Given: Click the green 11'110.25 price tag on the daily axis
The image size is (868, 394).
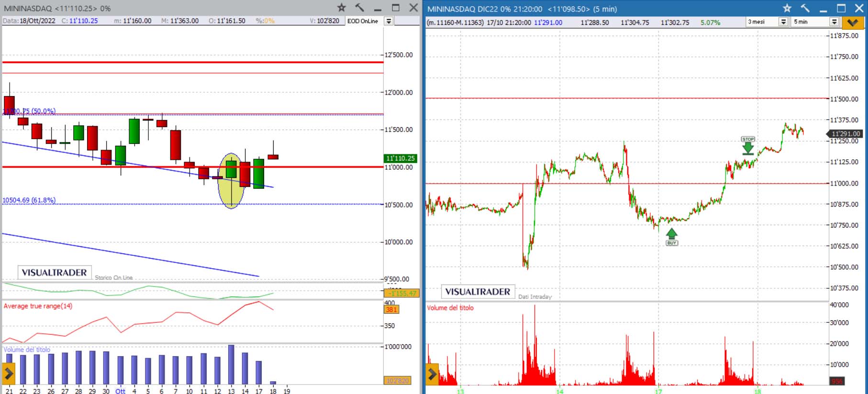Looking at the screenshot, I should tap(401, 158).
